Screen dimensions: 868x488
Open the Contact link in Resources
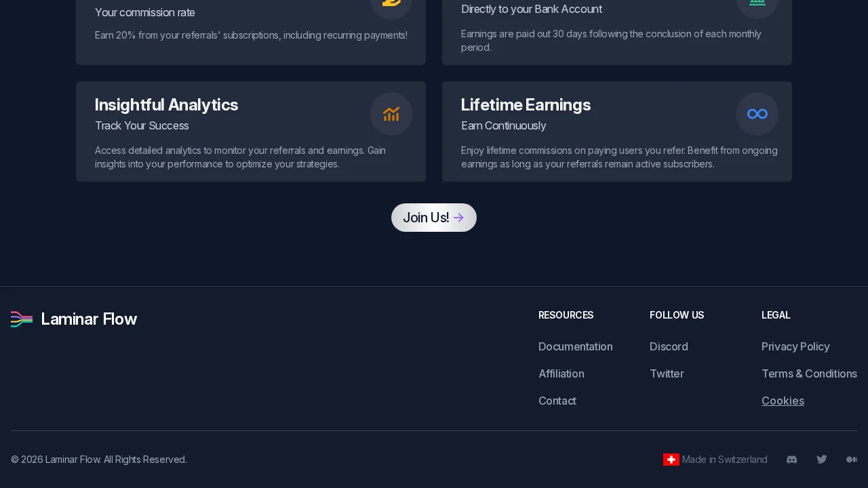(557, 401)
